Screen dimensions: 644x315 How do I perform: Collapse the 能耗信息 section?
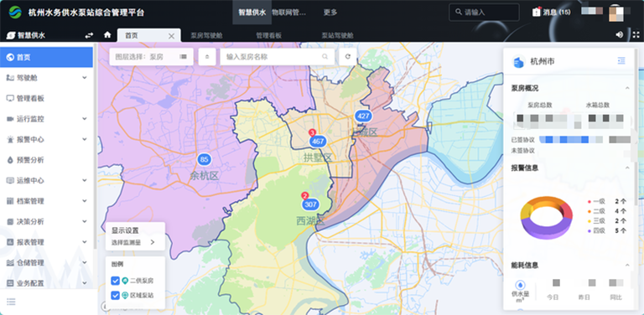click(x=627, y=266)
